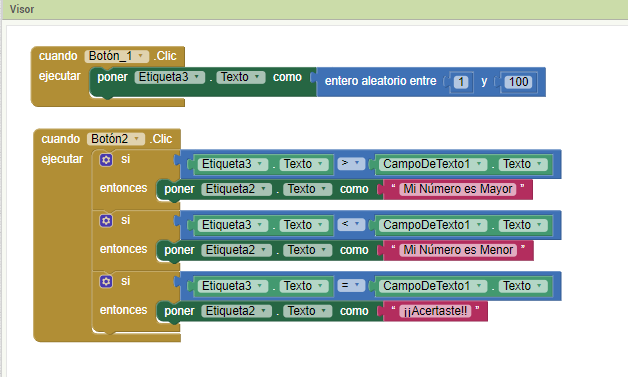
Task: Open right-side Texto dropdown in the '=' comparison
Action: click(x=523, y=286)
